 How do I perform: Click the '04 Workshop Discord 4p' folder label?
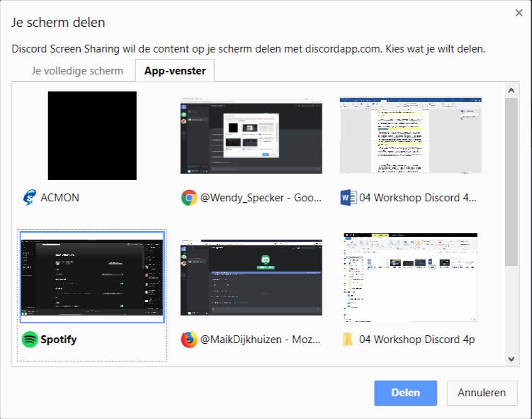coord(417,339)
